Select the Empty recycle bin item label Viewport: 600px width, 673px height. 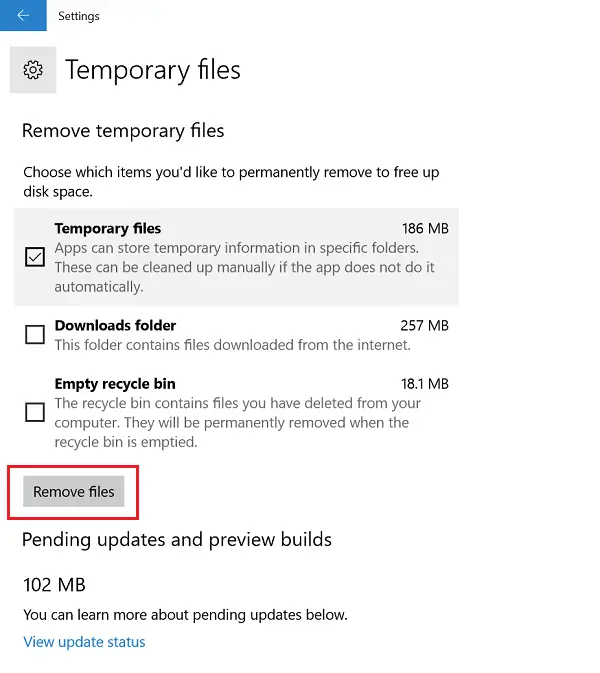(115, 384)
